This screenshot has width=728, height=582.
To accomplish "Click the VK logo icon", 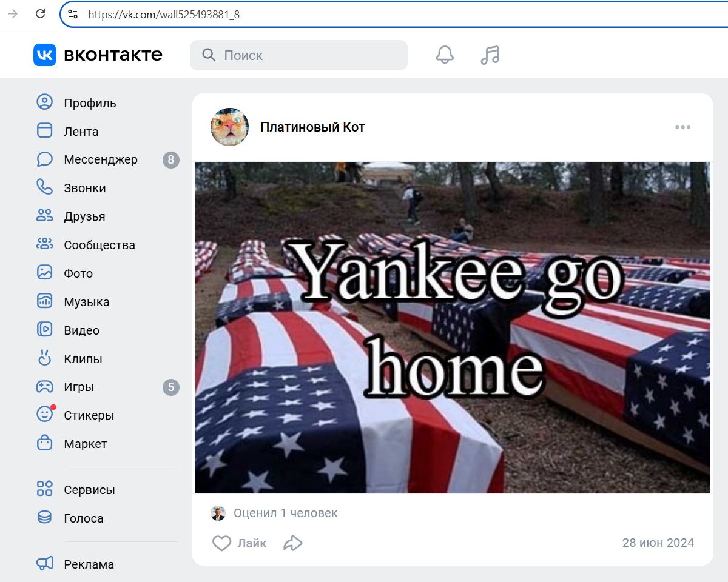I will [44, 55].
